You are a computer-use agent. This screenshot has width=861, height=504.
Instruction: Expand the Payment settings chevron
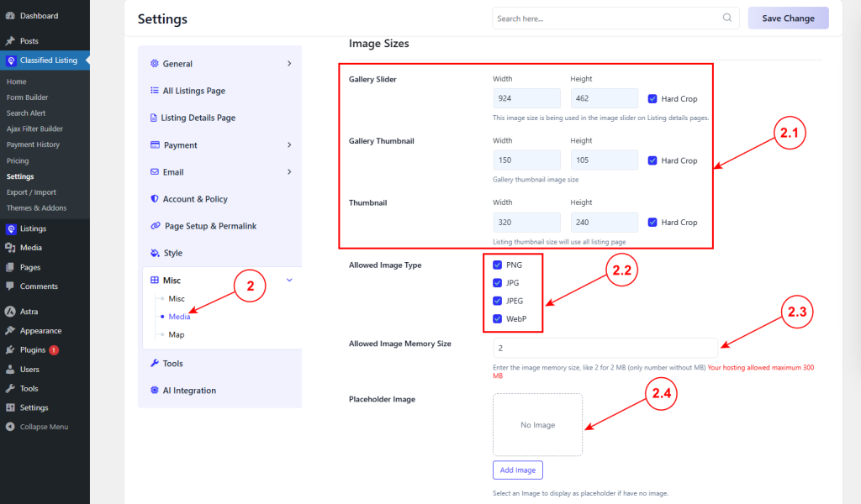click(289, 144)
